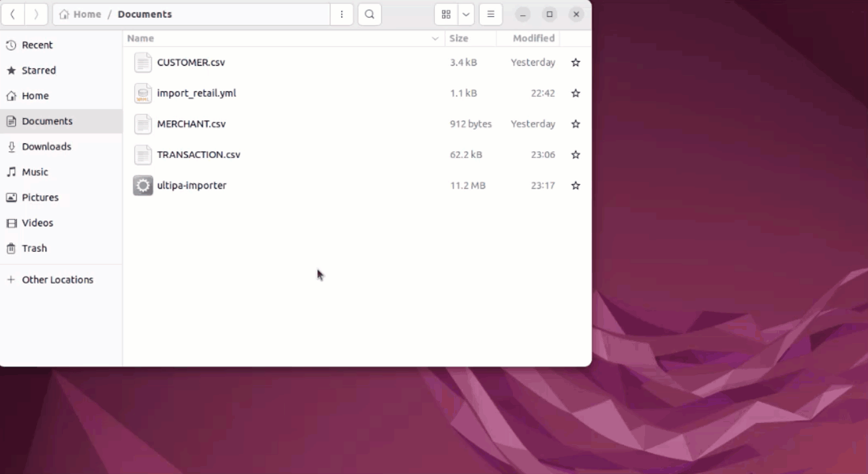Click the Trash bin icon

[11, 248]
